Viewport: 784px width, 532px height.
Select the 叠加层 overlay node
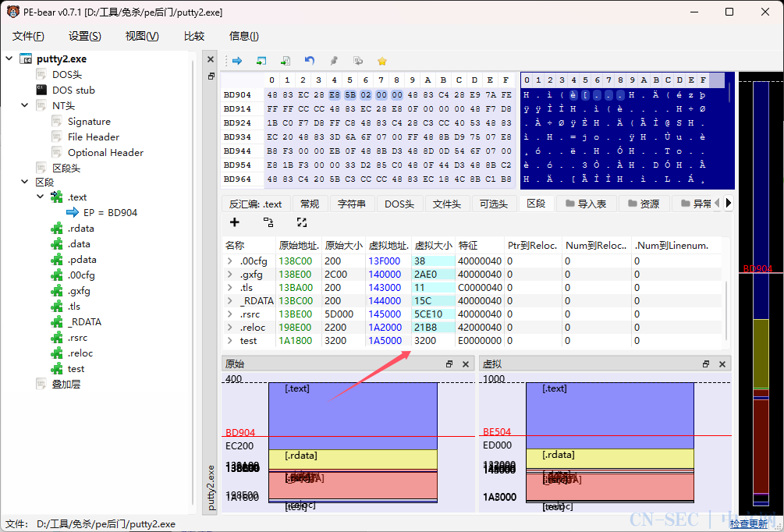[x=66, y=384]
